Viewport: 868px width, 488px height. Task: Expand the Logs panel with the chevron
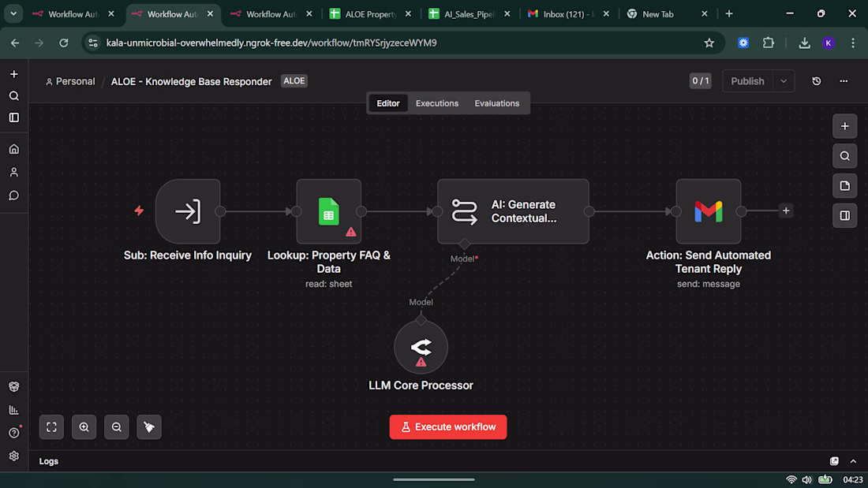853,461
